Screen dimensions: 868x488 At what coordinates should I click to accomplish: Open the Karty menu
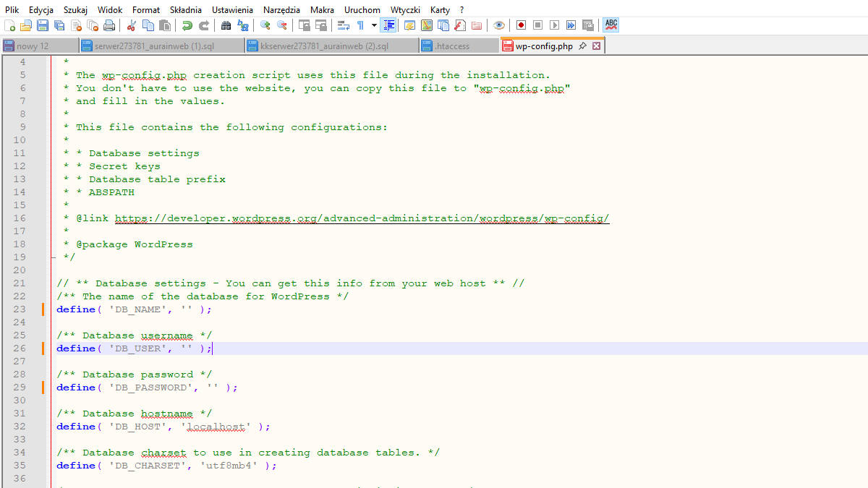(440, 10)
